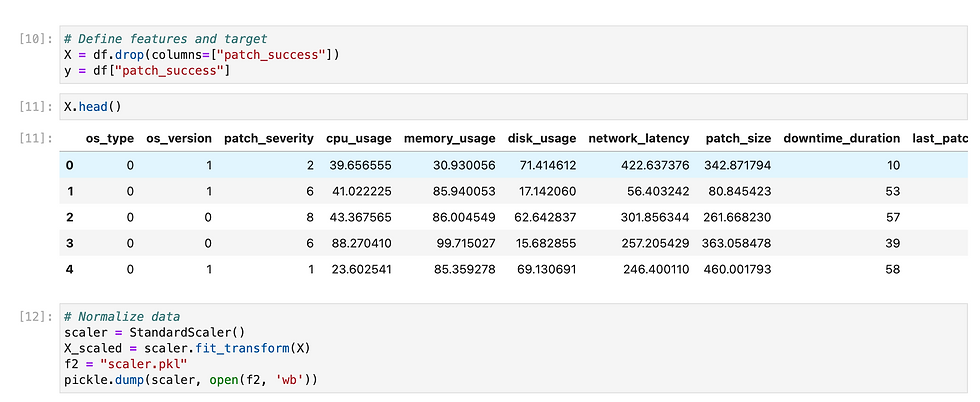This screenshot has width=980, height=402.
Task: Click the [10] input prompt label
Action: 36,39
